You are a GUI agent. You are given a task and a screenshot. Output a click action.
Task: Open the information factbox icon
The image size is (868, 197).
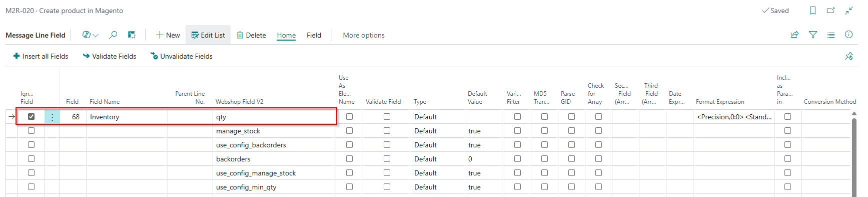pyautogui.click(x=849, y=35)
